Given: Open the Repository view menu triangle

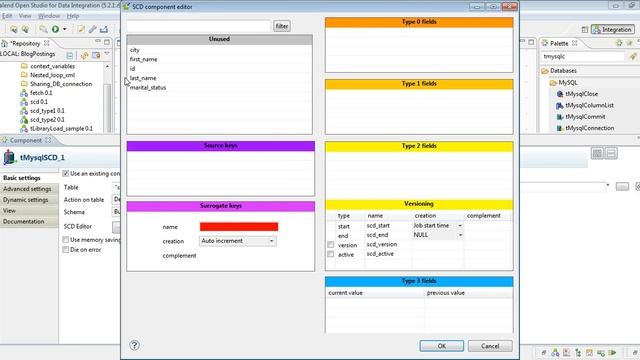Looking at the screenshot, I should coord(107,54).
